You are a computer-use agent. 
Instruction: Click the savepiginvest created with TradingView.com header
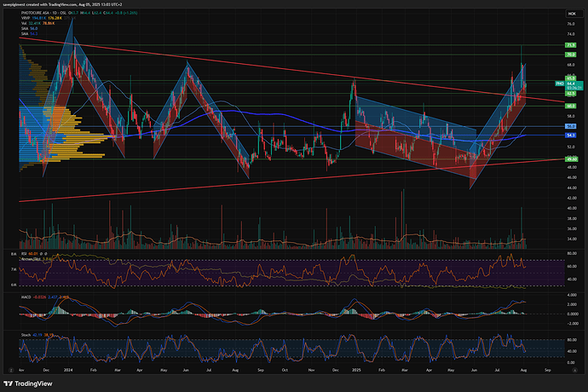62,4
